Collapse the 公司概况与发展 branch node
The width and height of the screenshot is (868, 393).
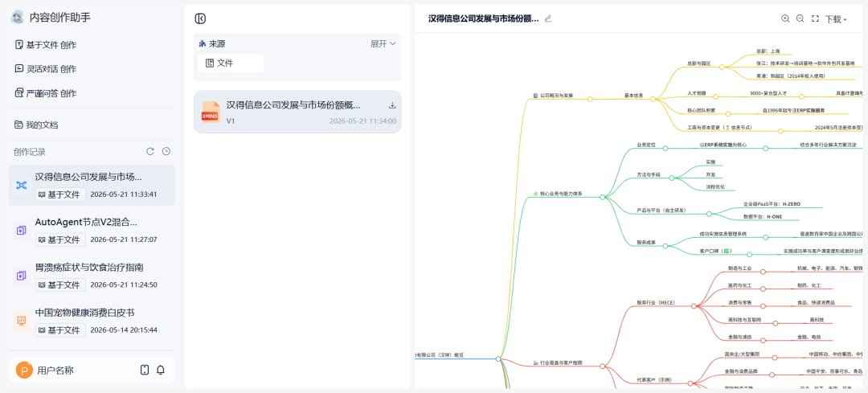point(590,99)
